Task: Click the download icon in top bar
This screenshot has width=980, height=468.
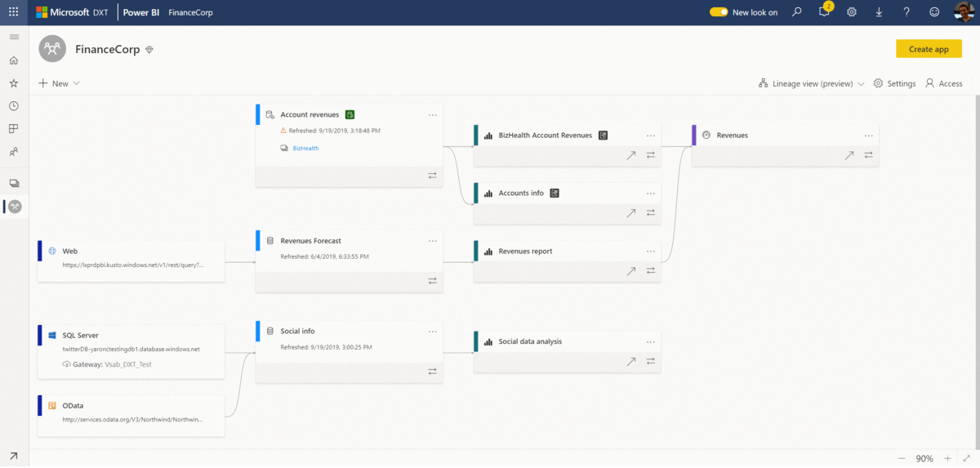Action: [x=879, y=12]
